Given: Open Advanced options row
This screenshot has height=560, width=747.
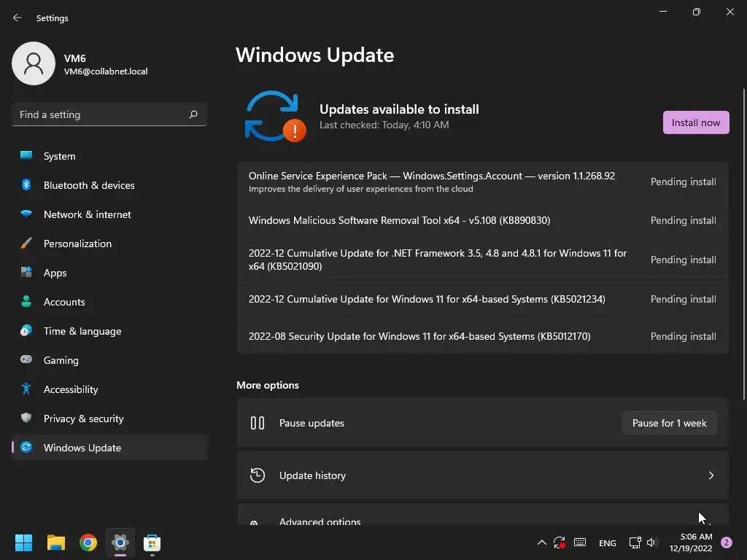Looking at the screenshot, I should [x=483, y=515].
